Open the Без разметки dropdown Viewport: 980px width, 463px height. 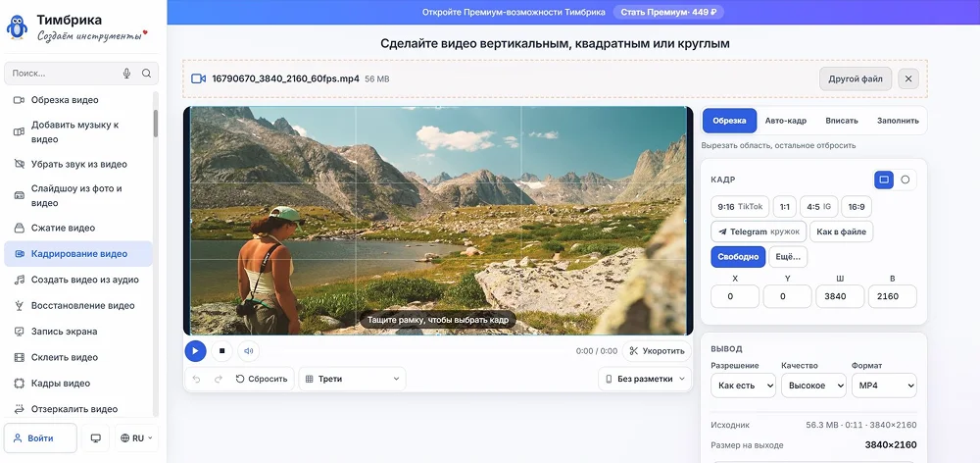645,380
